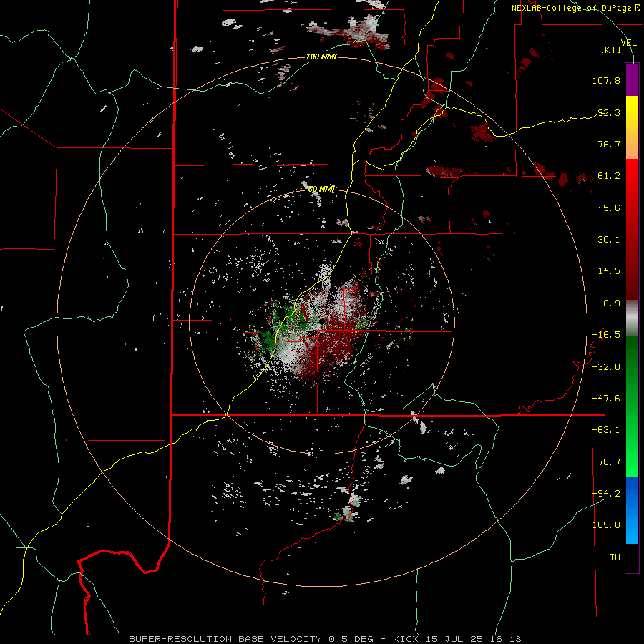Image resolution: width=644 pixels, height=644 pixels.
Task: Click the 92.3 velocity scale value
Action: tap(609, 112)
